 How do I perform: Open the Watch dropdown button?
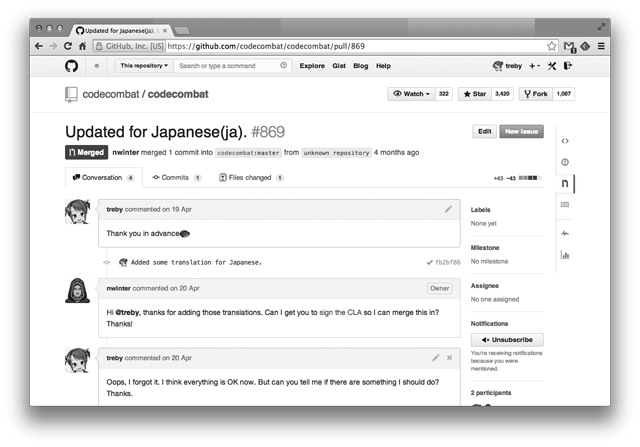tap(411, 94)
